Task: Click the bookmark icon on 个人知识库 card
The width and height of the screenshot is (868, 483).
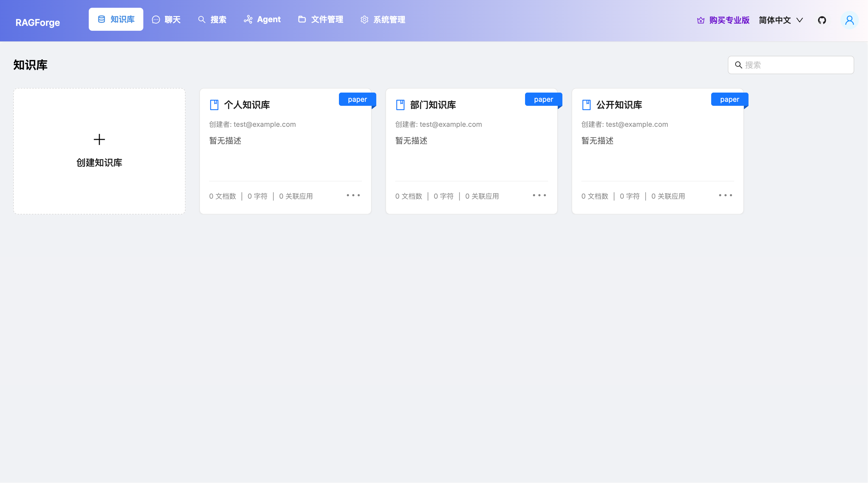Action: [214, 105]
